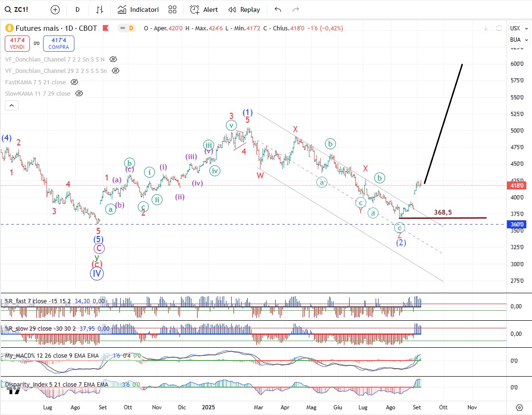Toggle SlowKAMA indicator visibility
The height and width of the screenshot is (415, 532).
click(79, 93)
